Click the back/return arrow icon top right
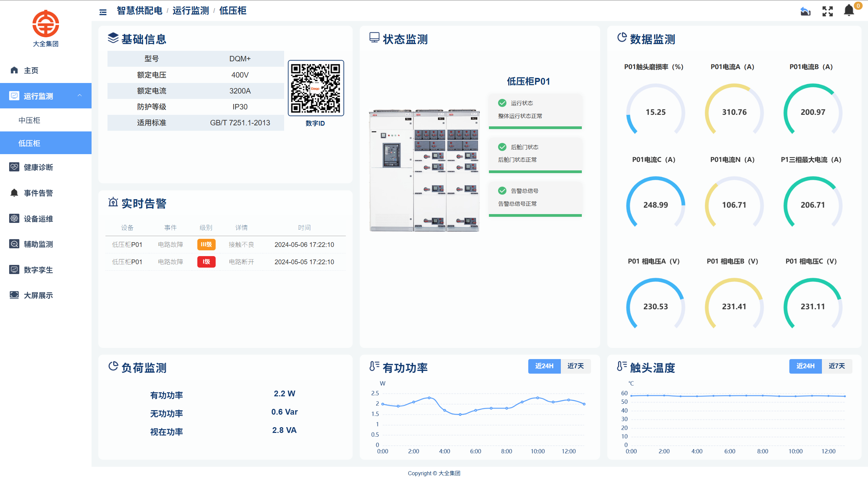The height and width of the screenshot is (480, 868). (806, 11)
